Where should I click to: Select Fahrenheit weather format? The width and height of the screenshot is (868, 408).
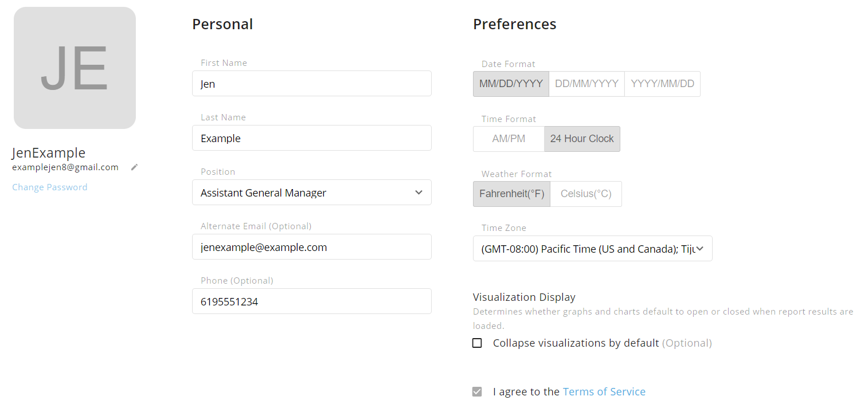pos(511,194)
